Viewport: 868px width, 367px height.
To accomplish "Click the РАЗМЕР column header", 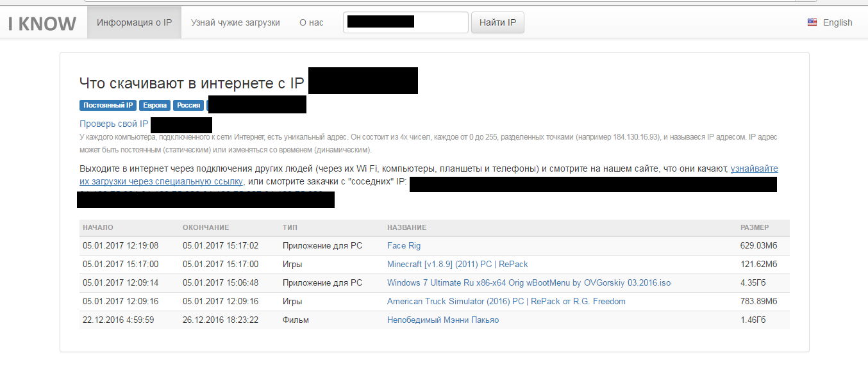I will [754, 227].
